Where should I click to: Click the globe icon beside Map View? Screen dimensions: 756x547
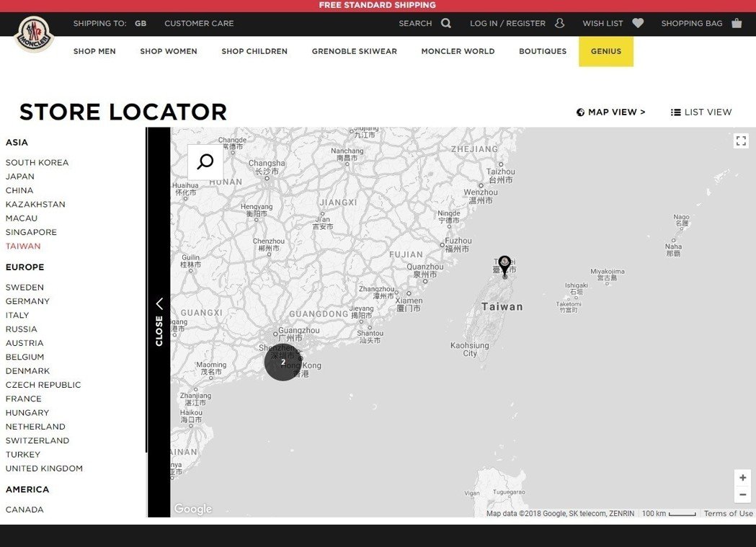580,112
